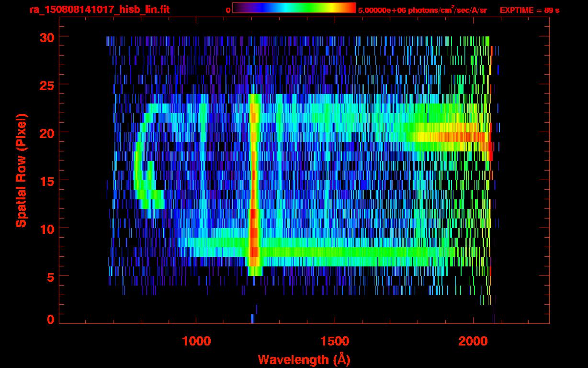Click the Spatial Row (Pixel) axis title
This screenshot has height=368, width=588.
pos(21,170)
